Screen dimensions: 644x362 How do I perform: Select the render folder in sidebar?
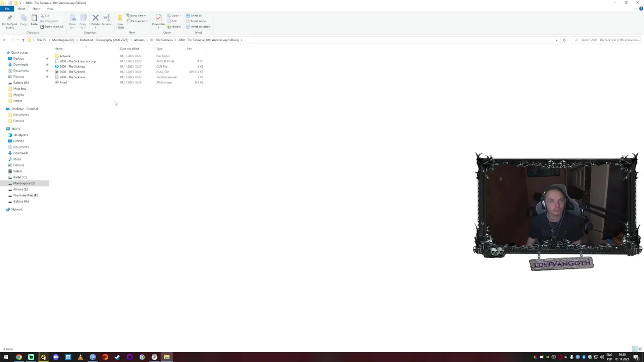pos(18,101)
